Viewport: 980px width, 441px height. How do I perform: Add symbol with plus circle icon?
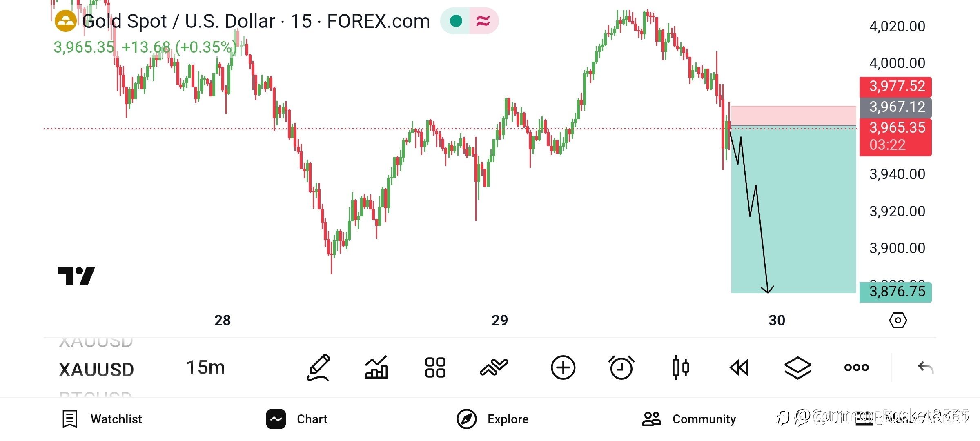[x=563, y=367]
